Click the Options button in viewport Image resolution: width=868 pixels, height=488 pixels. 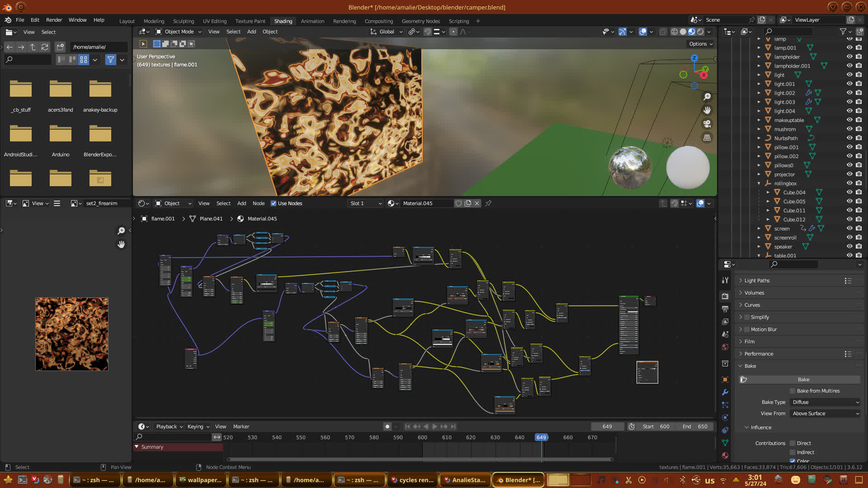701,44
